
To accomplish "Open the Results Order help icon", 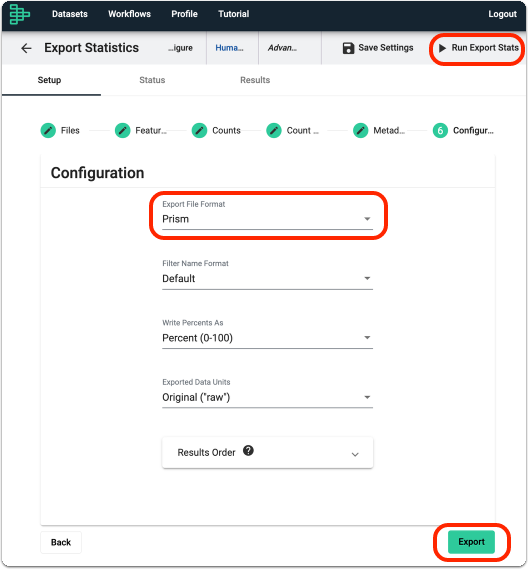I will (248, 451).
